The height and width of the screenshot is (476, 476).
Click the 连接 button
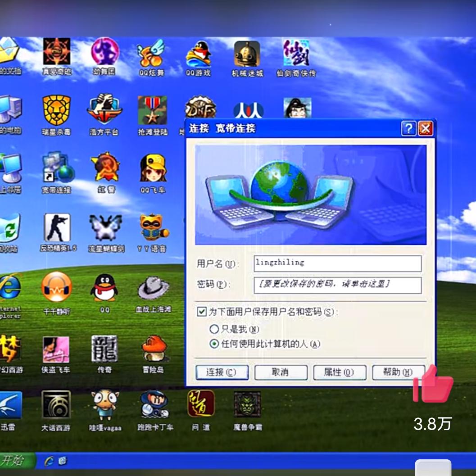point(222,372)
